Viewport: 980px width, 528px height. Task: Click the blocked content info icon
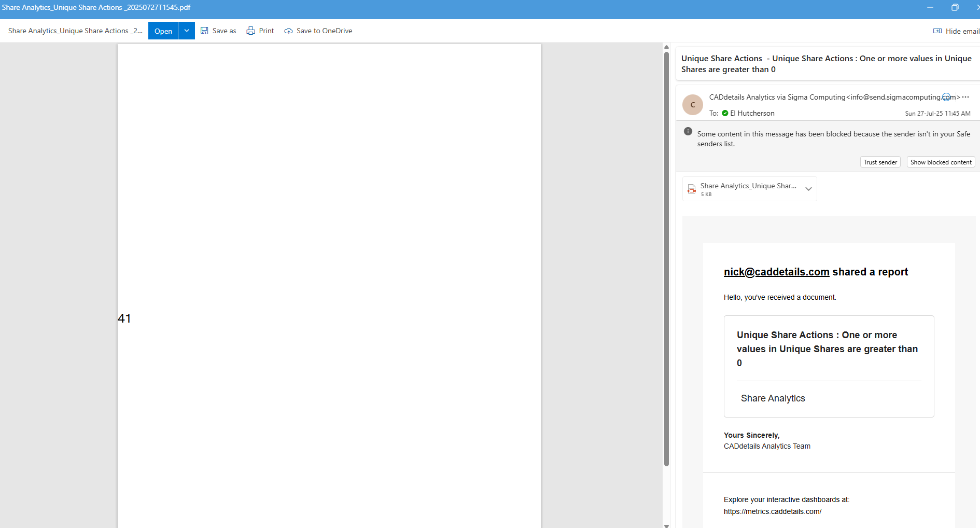point(688,131)
